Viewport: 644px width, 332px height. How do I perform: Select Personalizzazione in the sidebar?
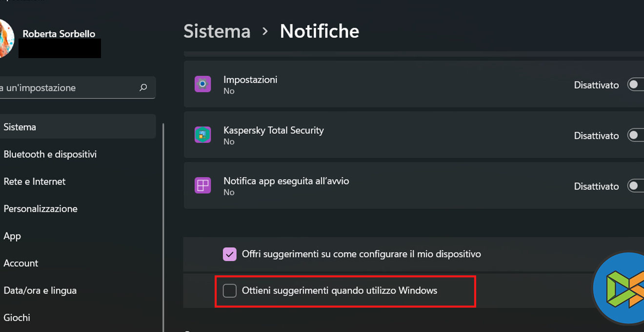tap(40, 209)
